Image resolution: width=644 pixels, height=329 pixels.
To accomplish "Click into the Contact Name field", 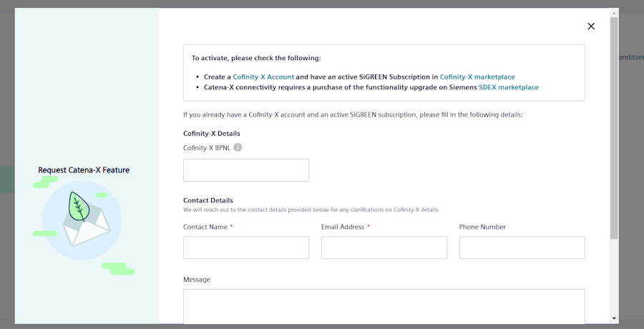I will (246, 247).
